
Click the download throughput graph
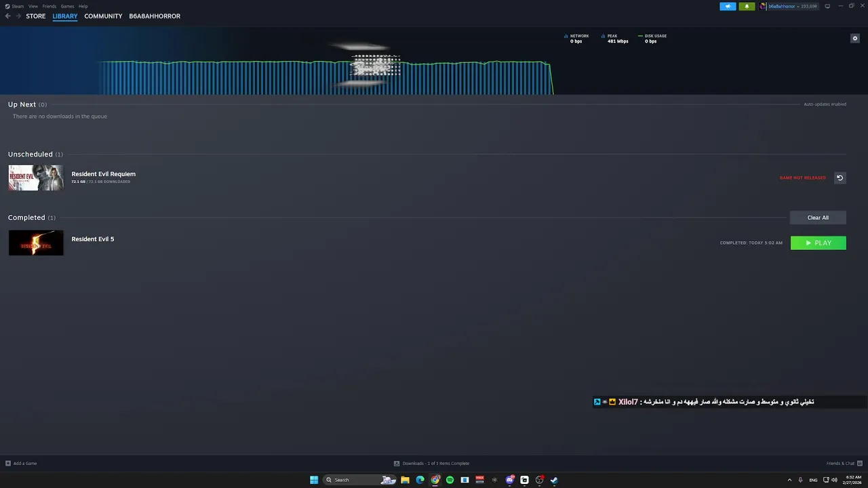[325, 77]
